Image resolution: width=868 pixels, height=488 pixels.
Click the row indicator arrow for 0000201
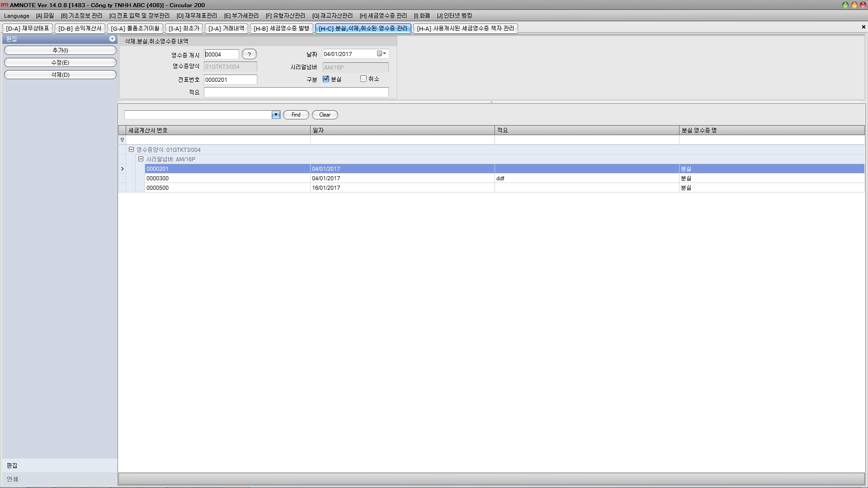pyautogui.click(x=122, y=169)
